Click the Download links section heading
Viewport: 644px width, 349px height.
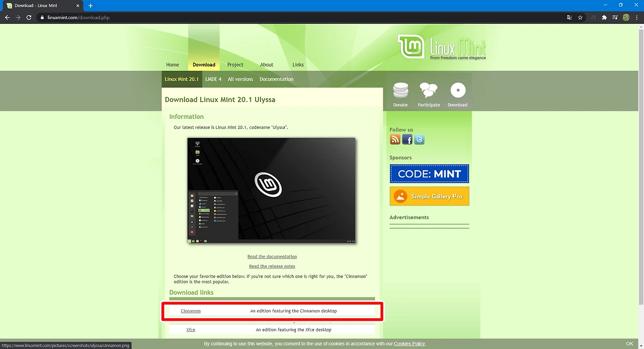(191, 293)
